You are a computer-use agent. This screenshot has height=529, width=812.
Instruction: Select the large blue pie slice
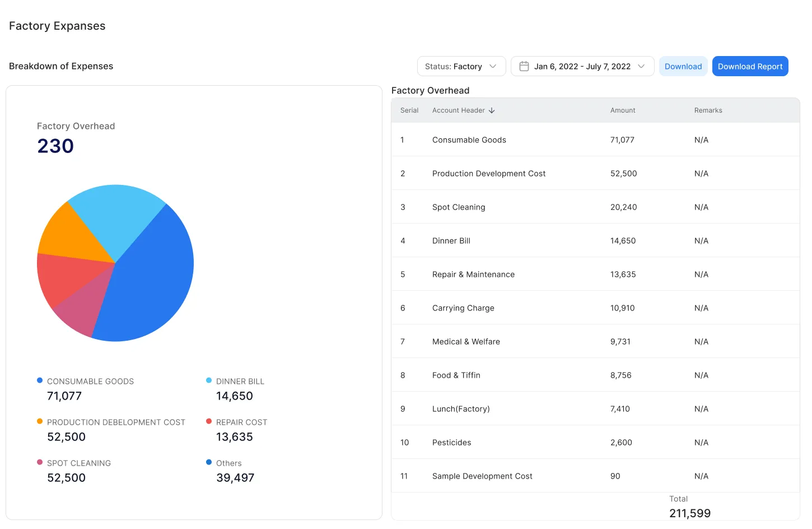click(157, 269)
